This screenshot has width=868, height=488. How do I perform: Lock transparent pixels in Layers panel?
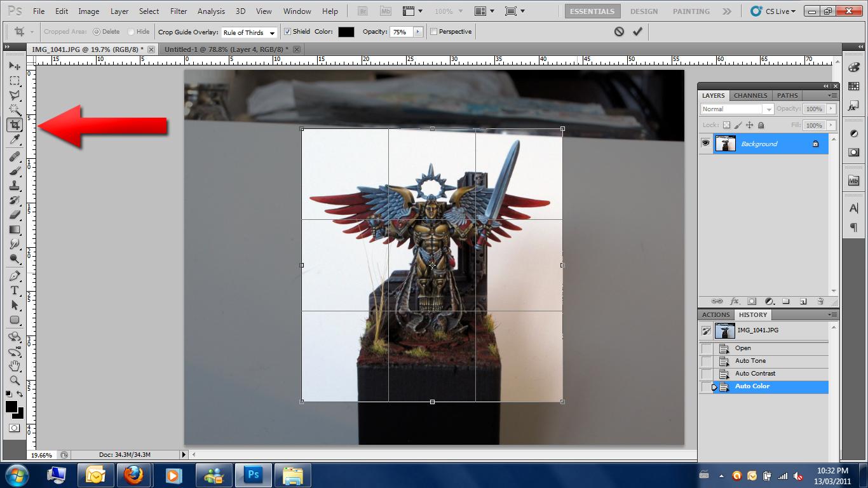[x=727, y=125]
